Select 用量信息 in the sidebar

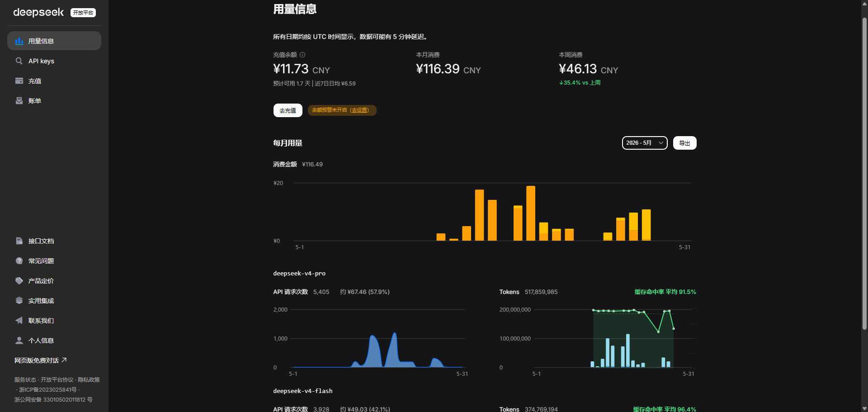coord(54,41)
